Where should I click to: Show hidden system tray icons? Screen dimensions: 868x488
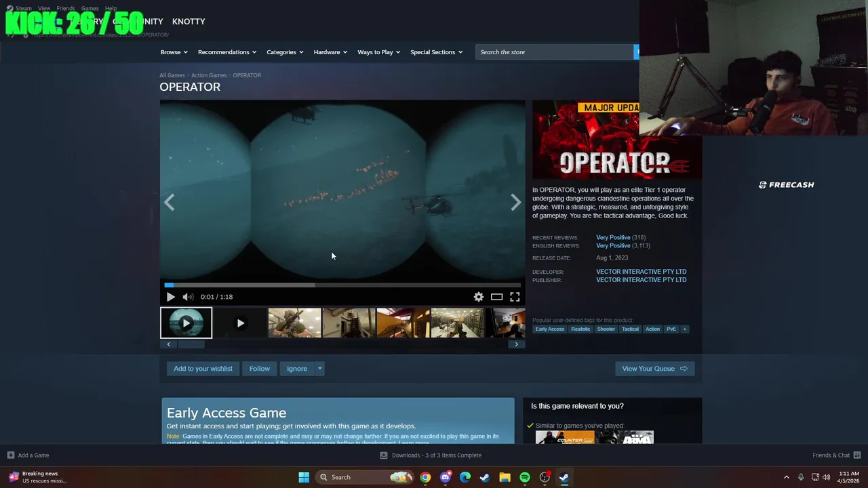(x=787, y=477)
